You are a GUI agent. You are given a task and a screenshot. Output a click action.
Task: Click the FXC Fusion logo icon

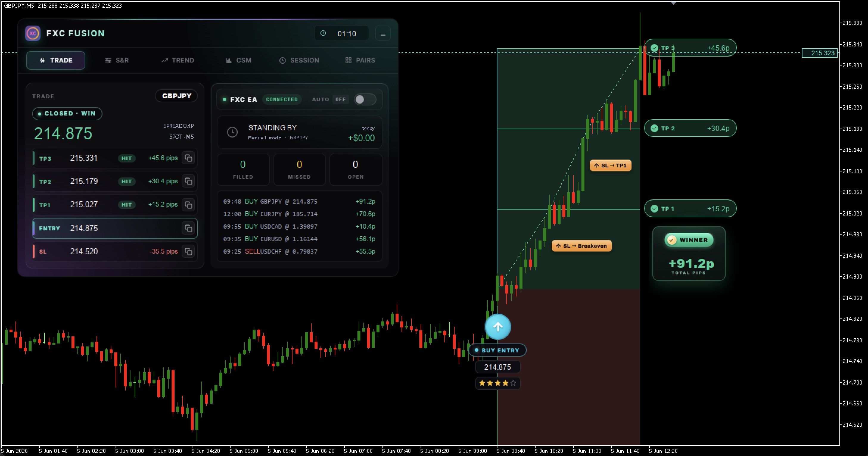pyautogui.click(x=33, y=33)
